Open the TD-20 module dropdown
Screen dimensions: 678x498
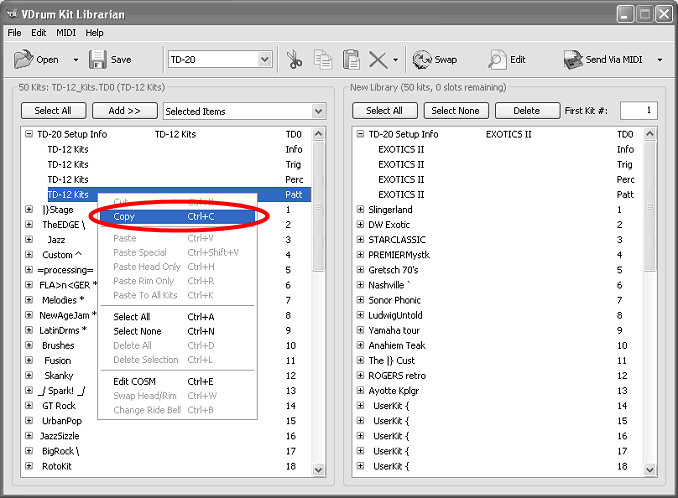[265, 60]
